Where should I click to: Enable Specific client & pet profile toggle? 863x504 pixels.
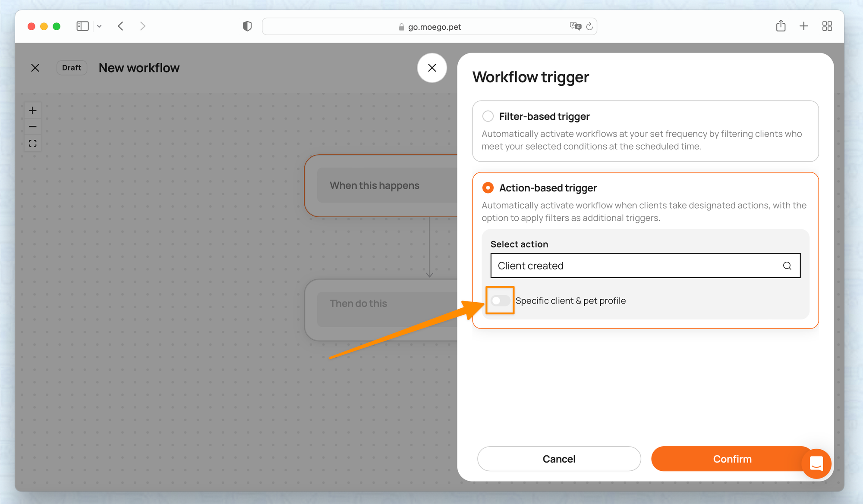point(500,301)
